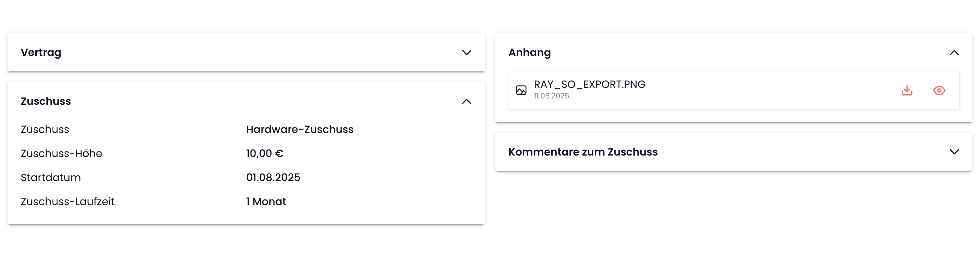Click the 10,00 € amount value

coord(265,154)
